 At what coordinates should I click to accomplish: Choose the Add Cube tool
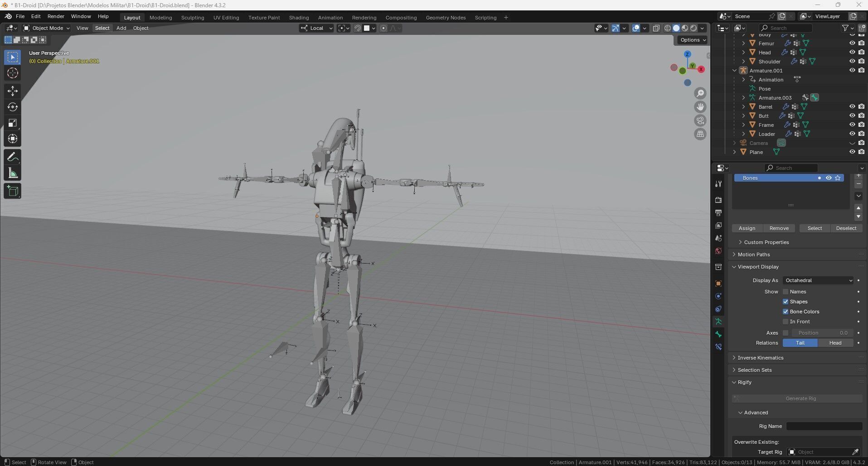tap(12, 191)
